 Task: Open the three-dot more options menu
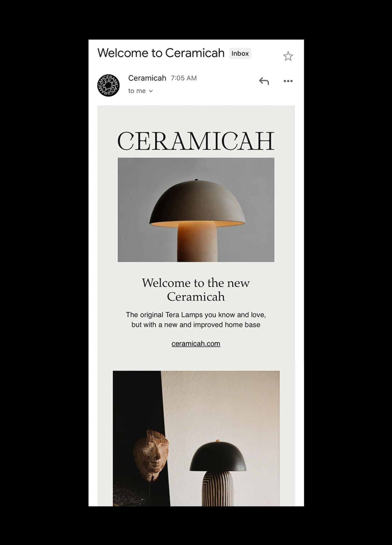[x=288, y=81]
